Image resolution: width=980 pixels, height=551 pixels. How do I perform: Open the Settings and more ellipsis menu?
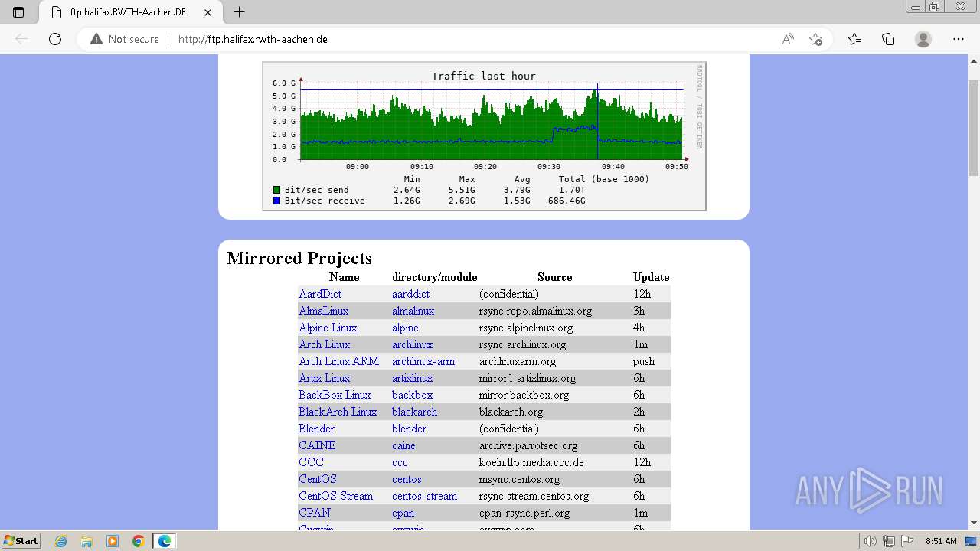point(959,39)
